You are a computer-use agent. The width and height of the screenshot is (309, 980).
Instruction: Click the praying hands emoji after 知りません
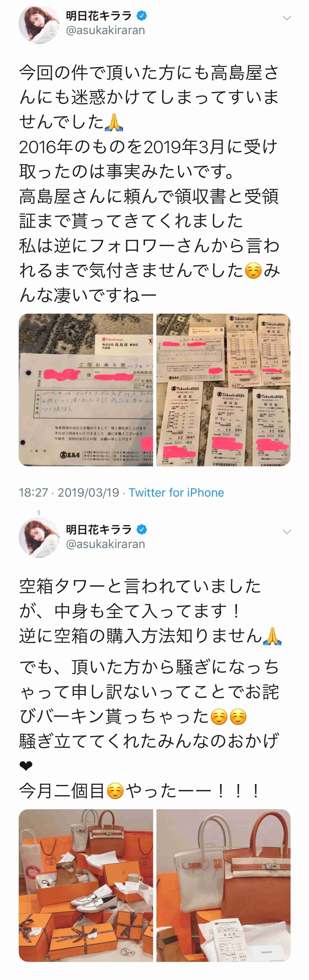(x=272, y=636)
